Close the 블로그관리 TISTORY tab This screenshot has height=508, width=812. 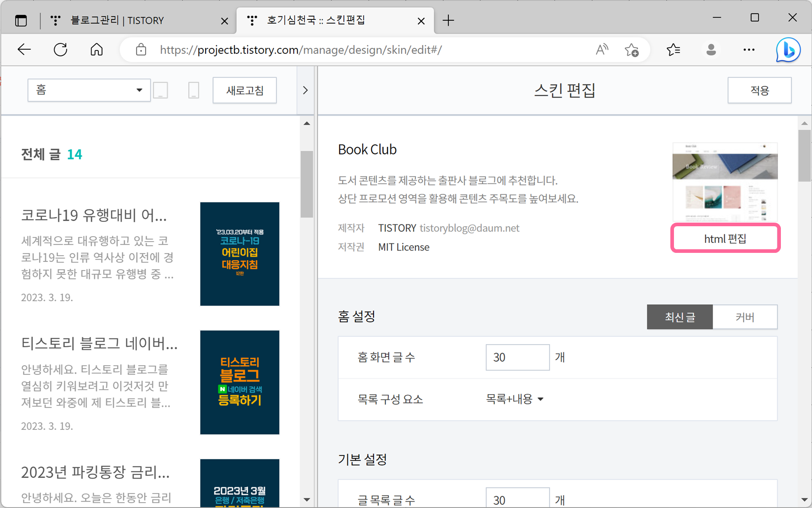pos(224,21)
